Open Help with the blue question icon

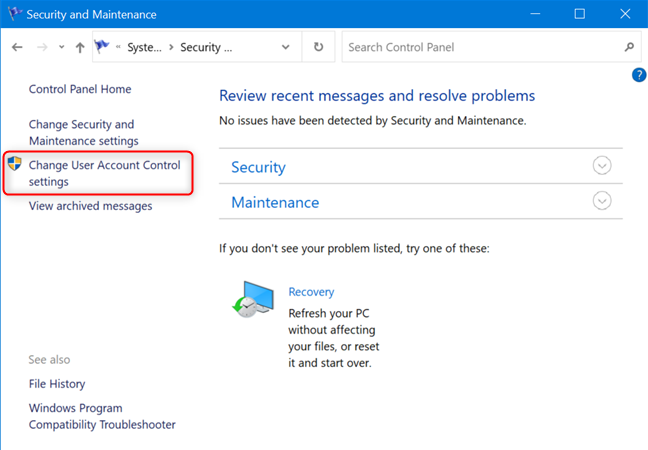639,75
